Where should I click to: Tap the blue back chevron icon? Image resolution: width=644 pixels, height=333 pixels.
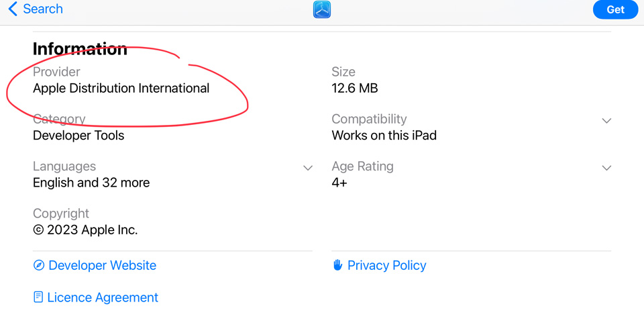pos(13,9)
